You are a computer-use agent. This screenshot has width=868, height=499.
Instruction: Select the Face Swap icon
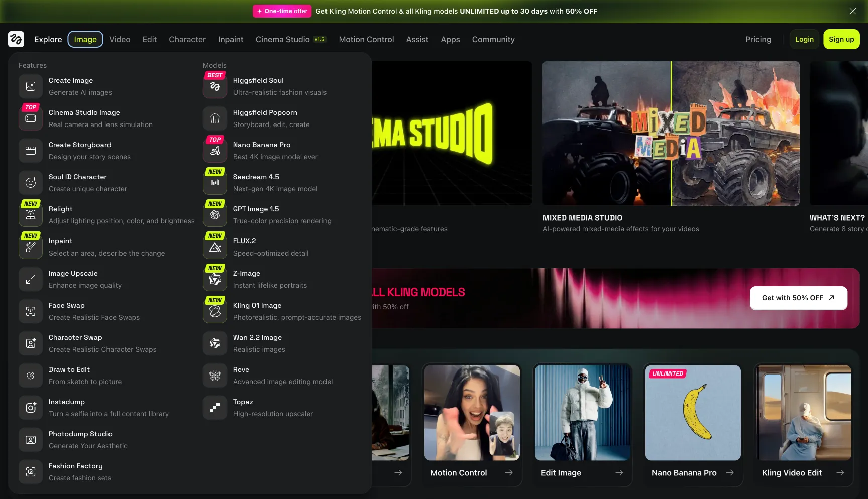[31, 311]
